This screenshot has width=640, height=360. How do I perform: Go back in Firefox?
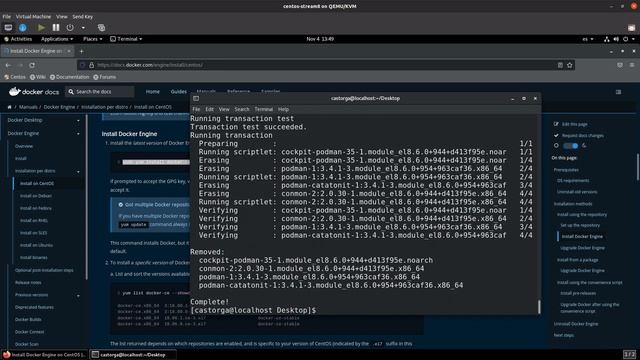pos(9,65)
